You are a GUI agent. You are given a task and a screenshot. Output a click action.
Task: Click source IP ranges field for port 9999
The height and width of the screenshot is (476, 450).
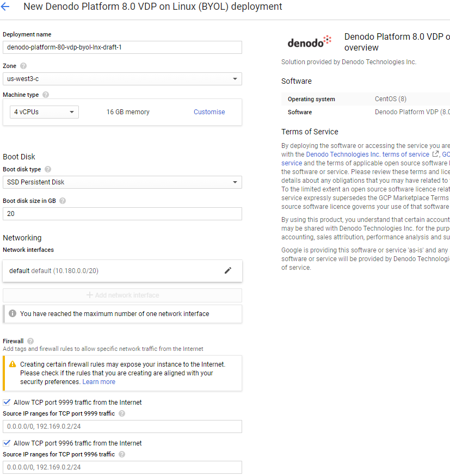(x=122, y=426)
